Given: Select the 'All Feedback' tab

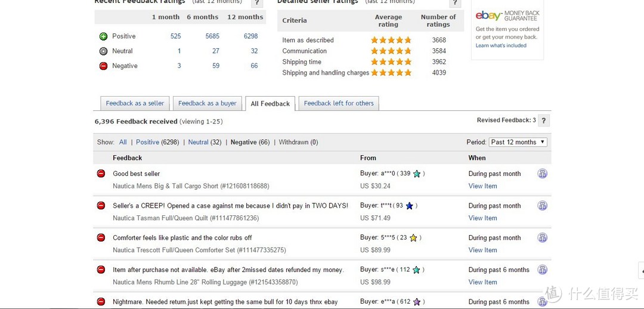Looking at the screenshot, I should coord(270,104).
